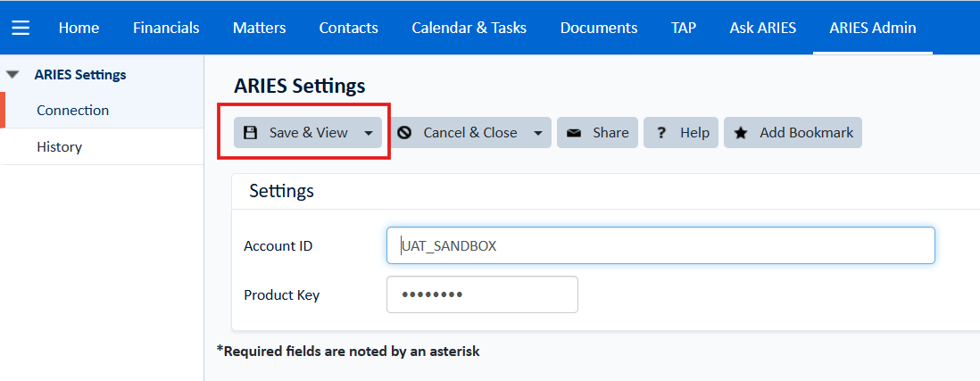Click the Settings section header
Screen dimensions: 980x381
(x=281, y=191)
